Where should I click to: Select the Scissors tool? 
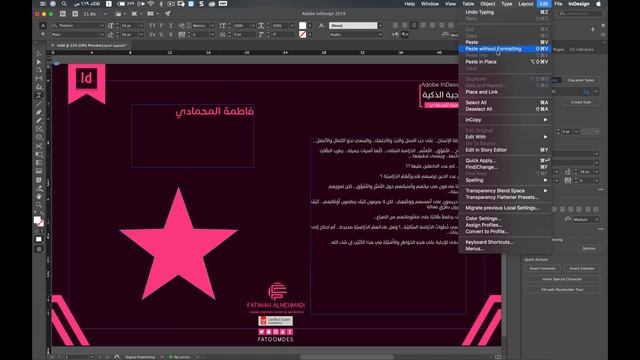click(39, 146)
